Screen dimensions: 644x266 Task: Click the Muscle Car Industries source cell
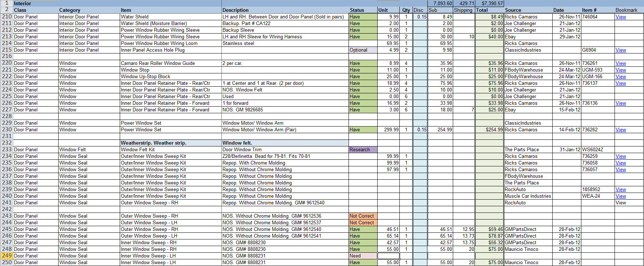(528, 196)
